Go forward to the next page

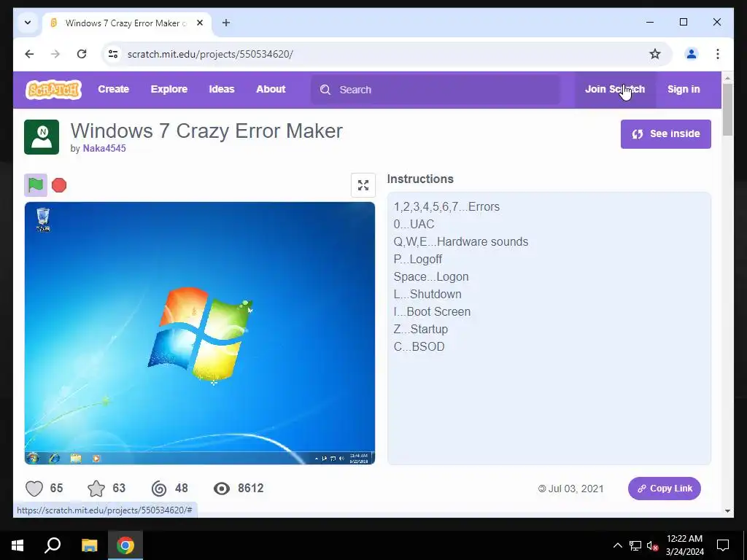[x=55, y=54]
